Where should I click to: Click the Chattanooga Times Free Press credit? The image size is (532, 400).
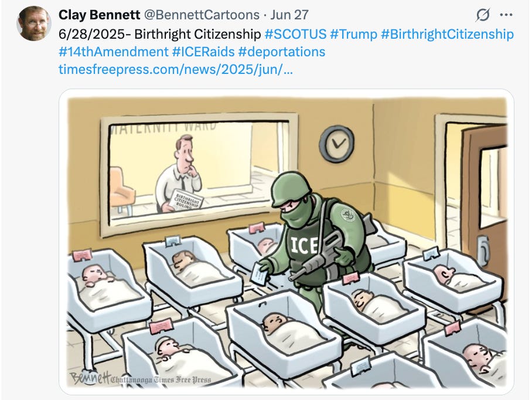(x=161, y=380)
